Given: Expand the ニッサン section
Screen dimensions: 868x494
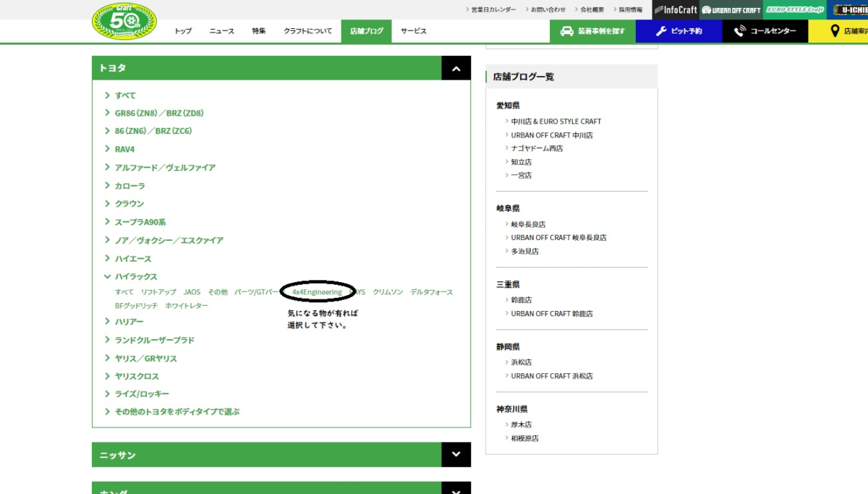Looking at the screenshot, I should click(456, 455).
